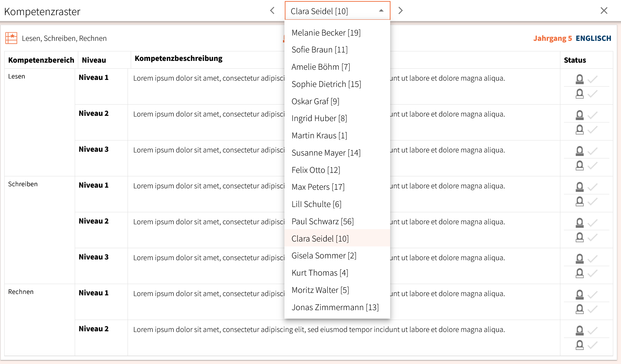Choose Paul Schwarz [56] in student list

click(322, 221)
